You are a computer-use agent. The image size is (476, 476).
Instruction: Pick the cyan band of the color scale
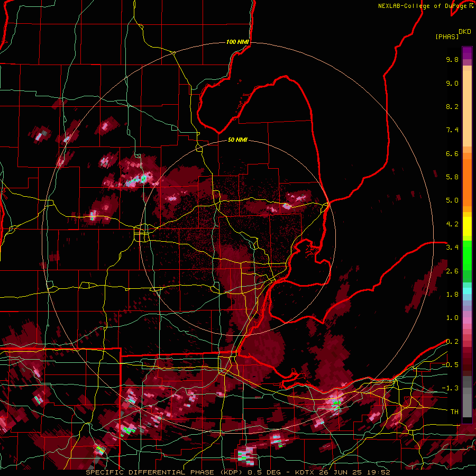click(x=467, y=291)
